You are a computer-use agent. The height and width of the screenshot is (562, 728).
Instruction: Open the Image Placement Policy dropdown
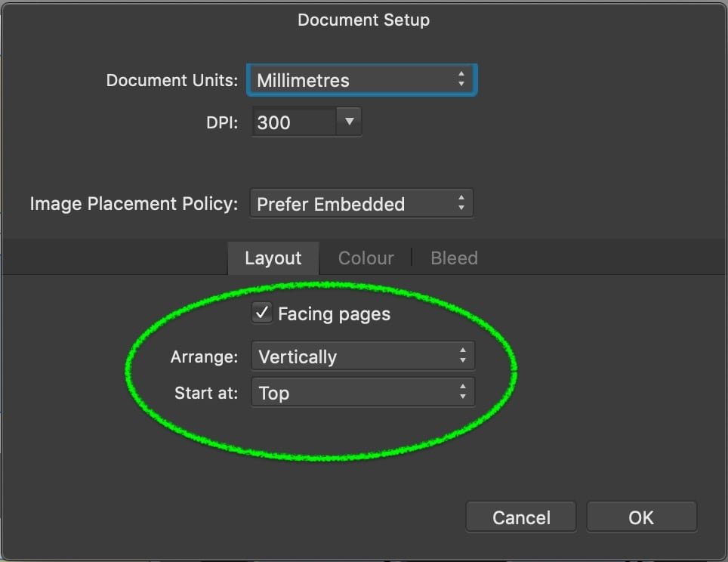click(x=355, y=202)
